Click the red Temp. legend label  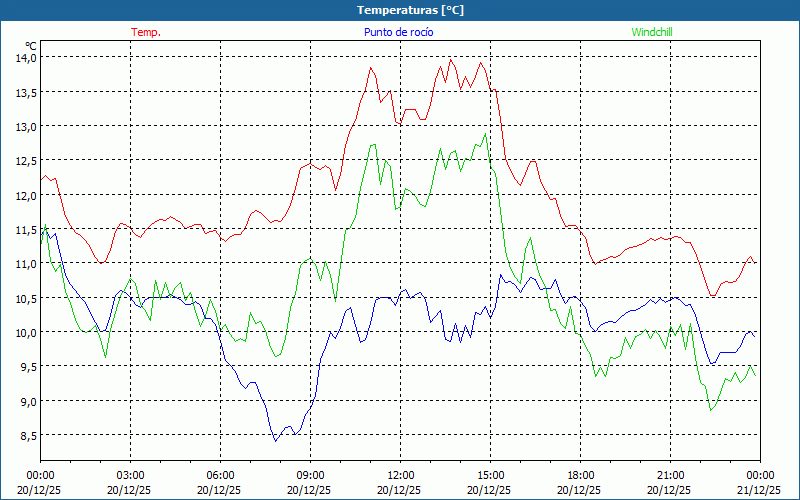146,32
